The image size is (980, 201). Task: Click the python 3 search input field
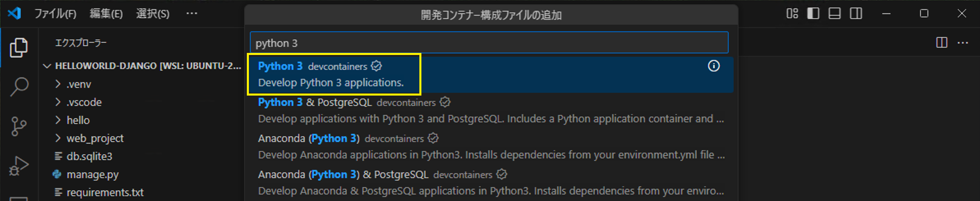point(489,43)
